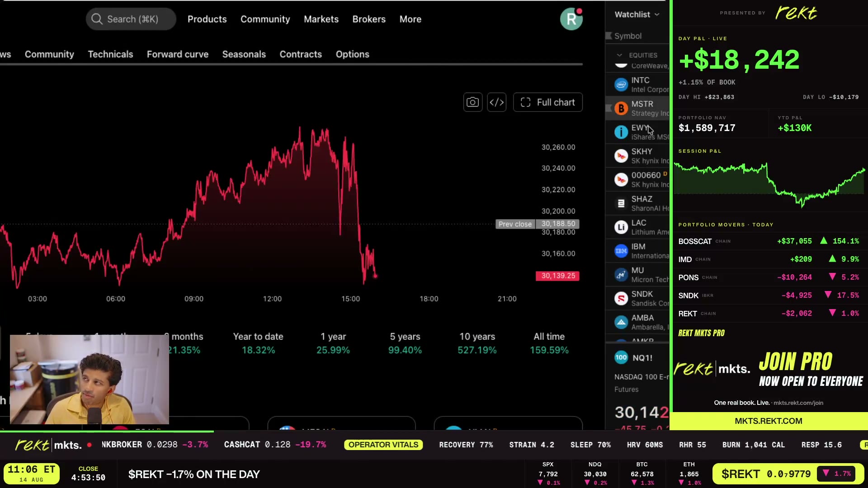
Task: Click the Symbol column header
Action: point(628,36)
